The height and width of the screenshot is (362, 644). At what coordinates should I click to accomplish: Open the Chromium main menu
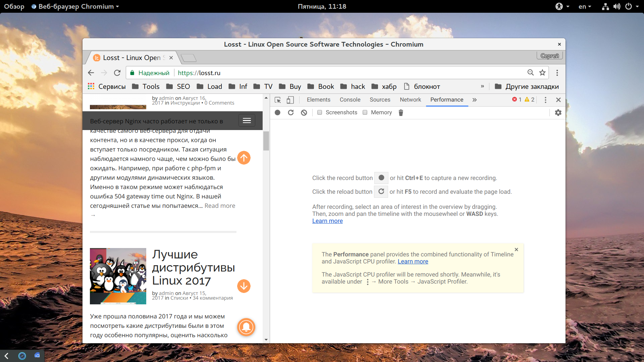pyautogui.click(x=557, y=73)
